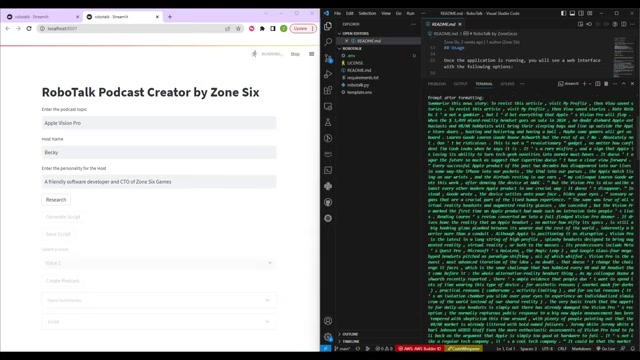Image resolution: width=640 pixels, height=360 pixels.
Task: Close the VS Code terminal panel
Action: (632, 84)
